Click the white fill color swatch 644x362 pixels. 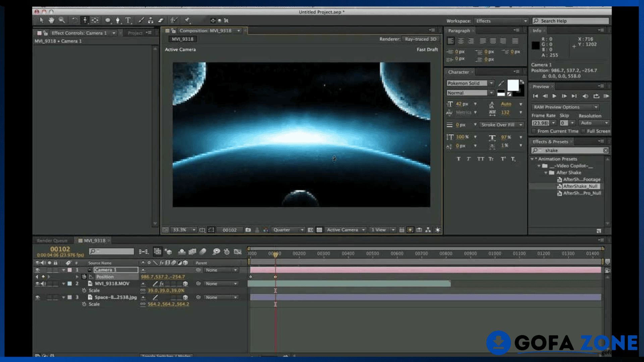513,85
